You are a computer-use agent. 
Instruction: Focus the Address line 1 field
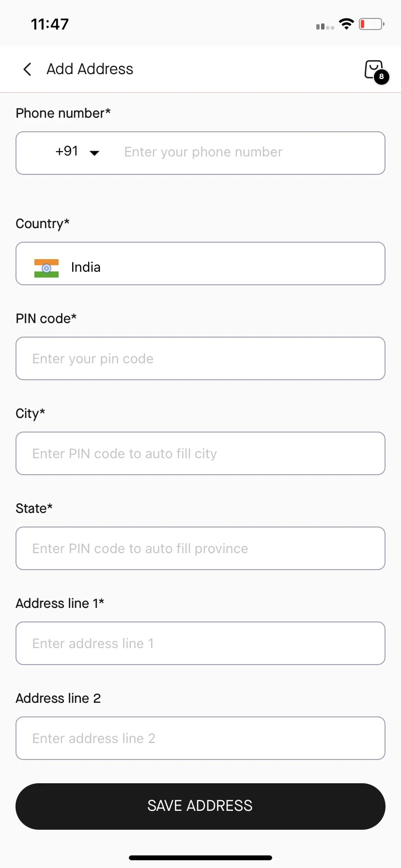point(200,643)
